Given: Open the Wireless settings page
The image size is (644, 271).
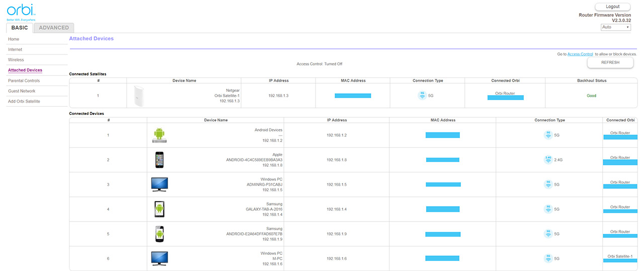Looking at the screenshot, I should tap(16, 60).
